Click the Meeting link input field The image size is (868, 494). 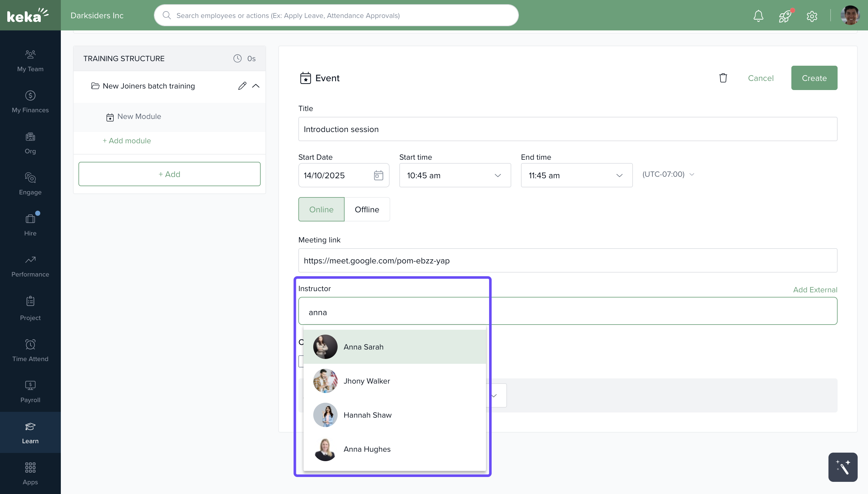(568, 261)
